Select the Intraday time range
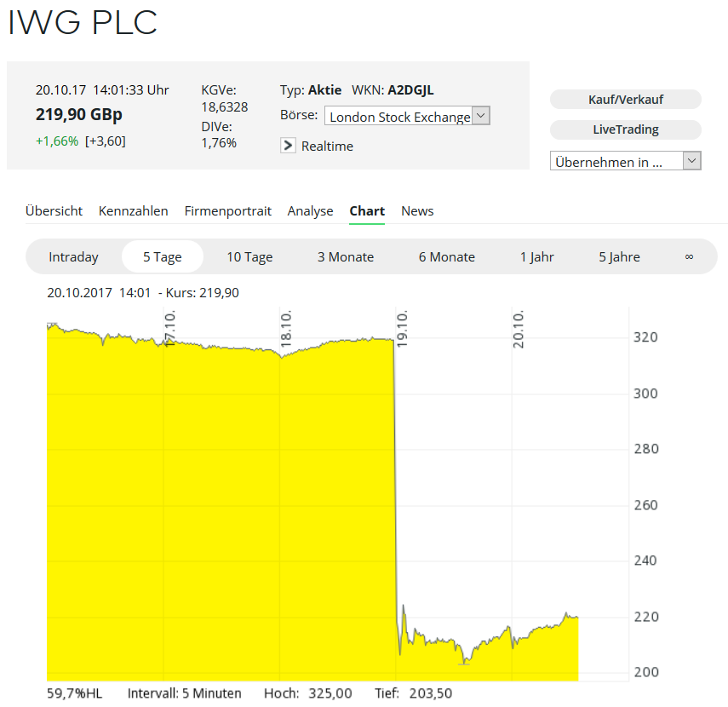Image resolution: width=728 pixels, height=707 pixels. pyautogui.click(x=73, y=257)
